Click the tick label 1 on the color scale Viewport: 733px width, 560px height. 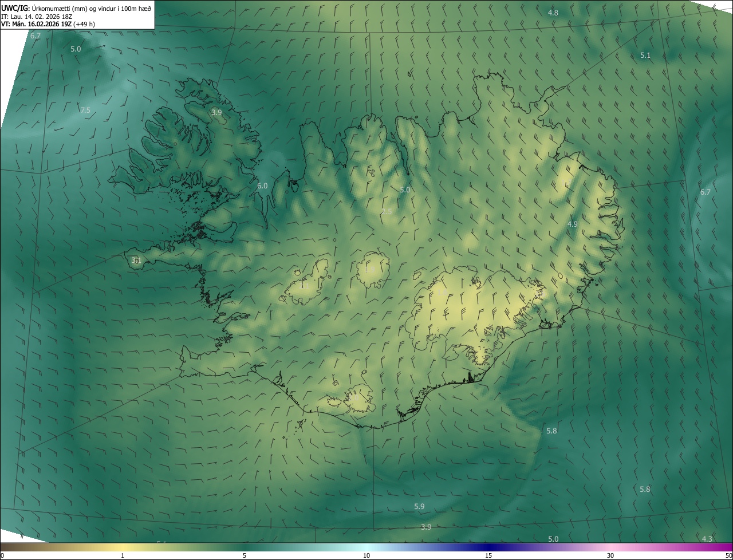pos(123,556)
